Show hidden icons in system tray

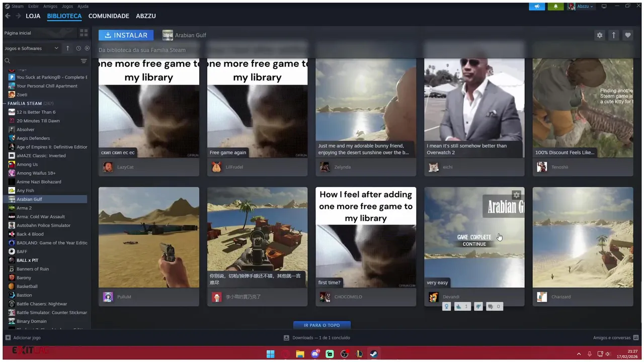[579, 354]
